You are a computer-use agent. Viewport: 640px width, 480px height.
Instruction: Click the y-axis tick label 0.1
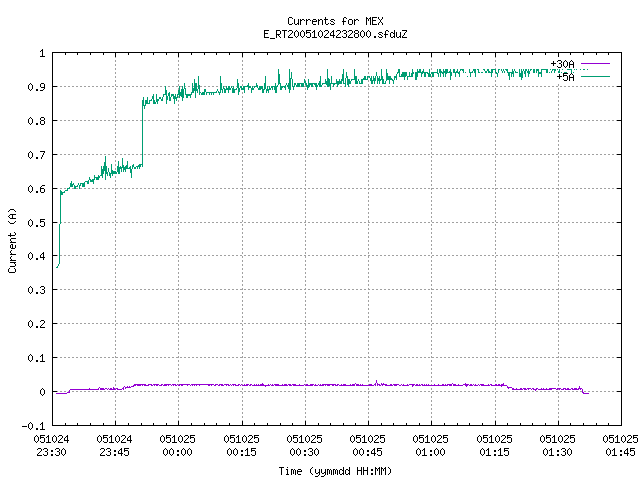pos(36,358)
